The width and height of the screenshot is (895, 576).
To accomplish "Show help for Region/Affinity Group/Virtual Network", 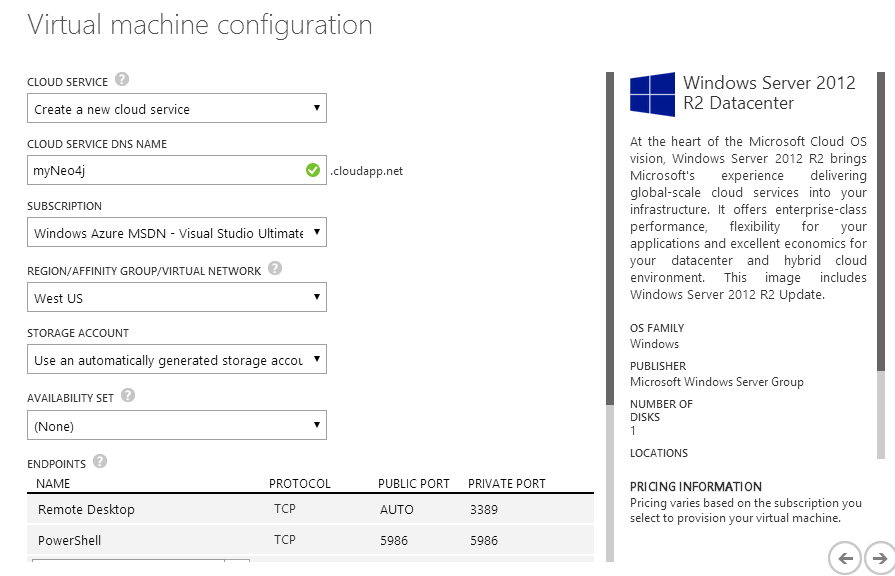I will pos(275,268).
